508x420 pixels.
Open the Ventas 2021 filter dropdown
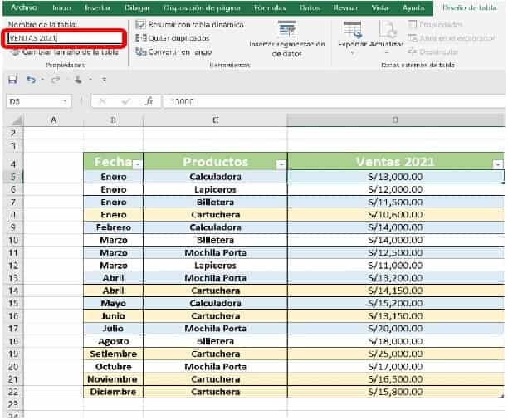497,164
